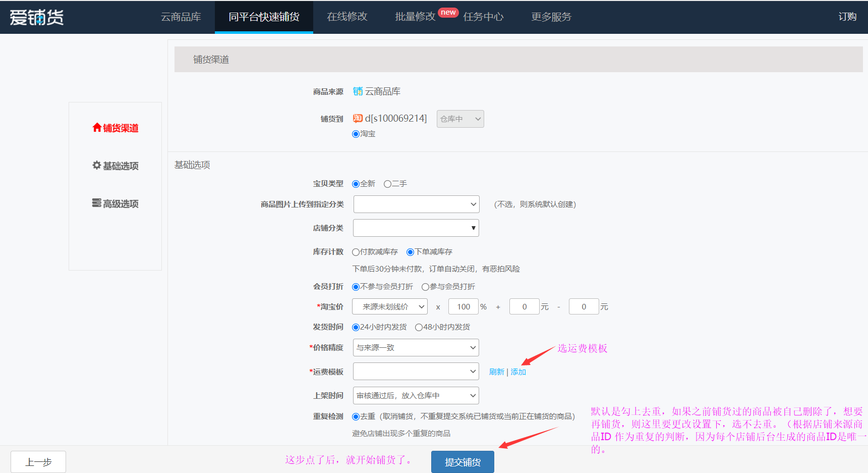Open the 来源未划线价 dropdown

(390, 306)
